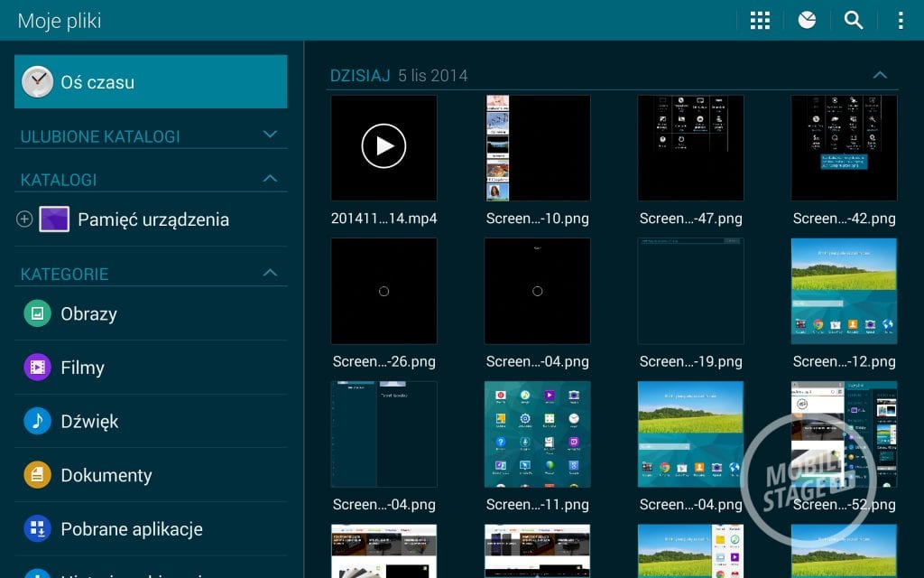Click the green Obrazy category icon
Viewport: 924px width, 578px height.
(x=37, y=313)
